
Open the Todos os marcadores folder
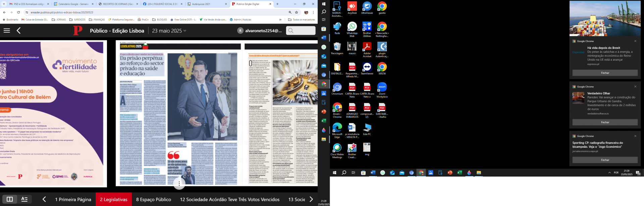(x=302, y=19)
